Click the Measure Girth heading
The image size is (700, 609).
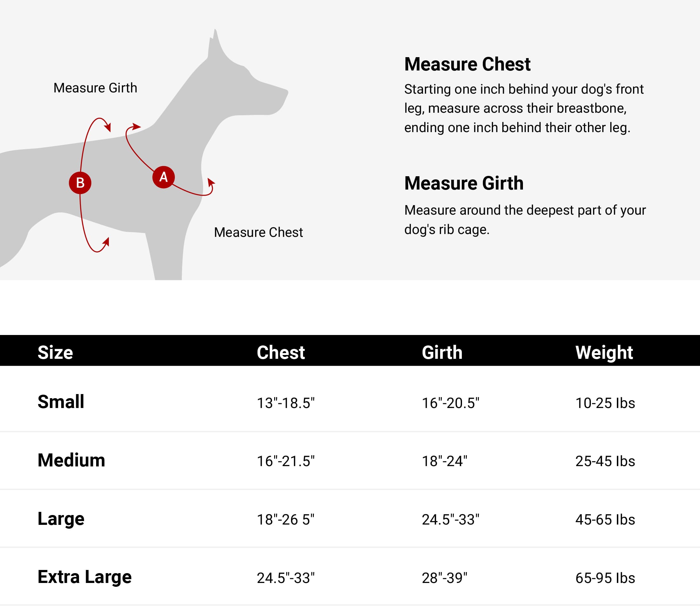464,183
